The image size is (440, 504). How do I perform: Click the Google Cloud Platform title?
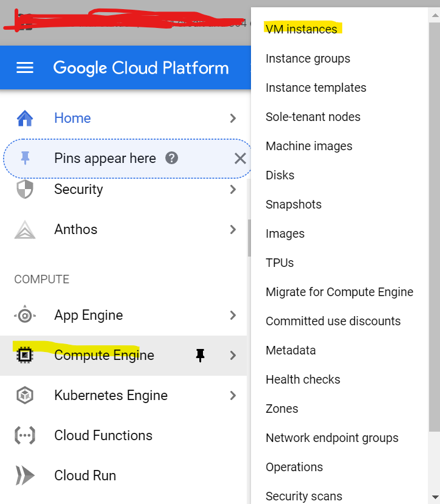point(141,68)
